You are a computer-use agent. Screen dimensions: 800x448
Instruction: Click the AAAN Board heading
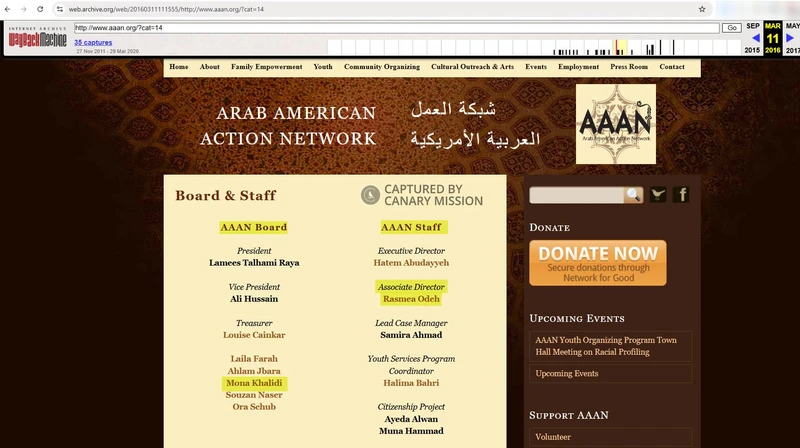click(254, 227)
